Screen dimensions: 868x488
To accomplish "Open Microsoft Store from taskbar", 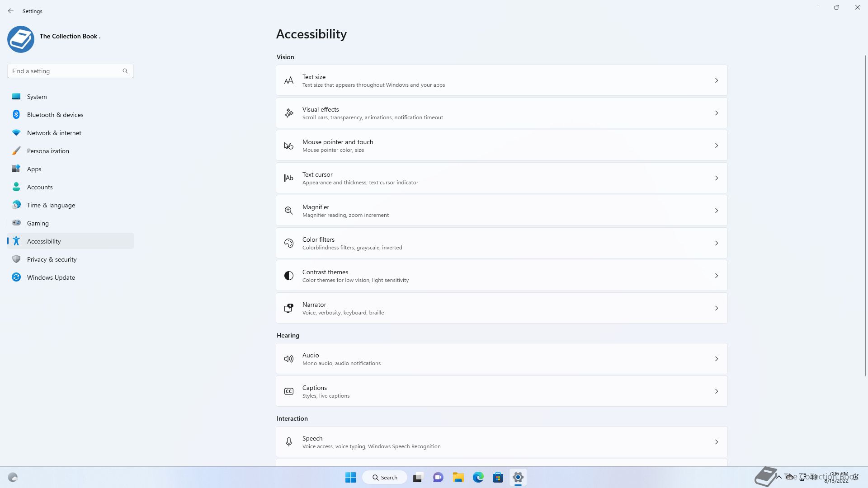I will pyautogui.click(x=498, y=477).
